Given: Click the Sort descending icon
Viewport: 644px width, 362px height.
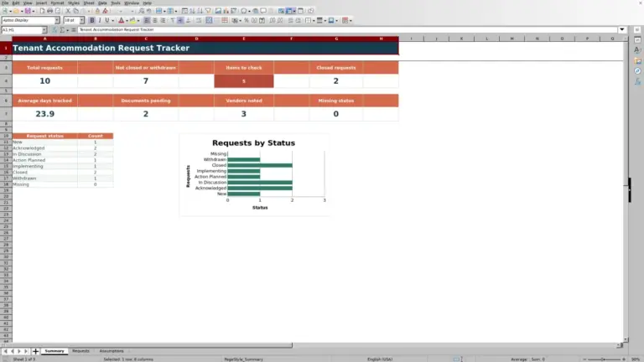Looking at the screenshot, I should (x=200, y=11).
